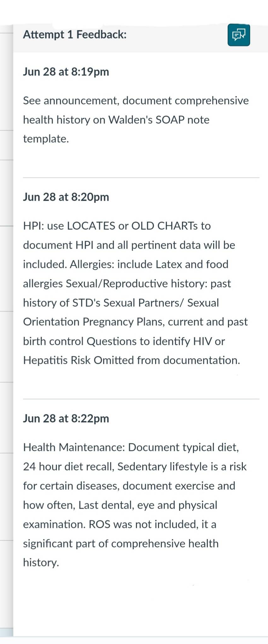Click the 'See announcement, document comprehensive' line

pos(136,101)
